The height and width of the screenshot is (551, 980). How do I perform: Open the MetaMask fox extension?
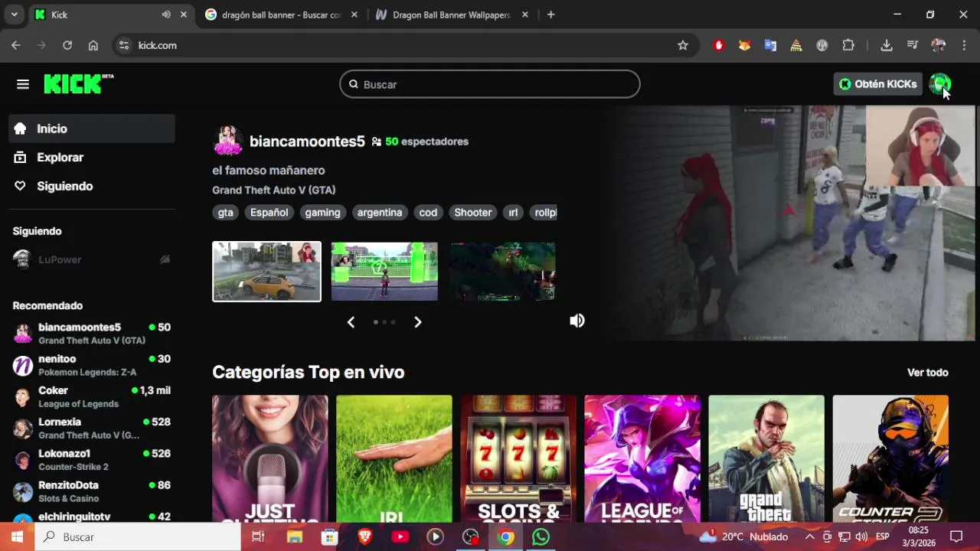point(744,45)
